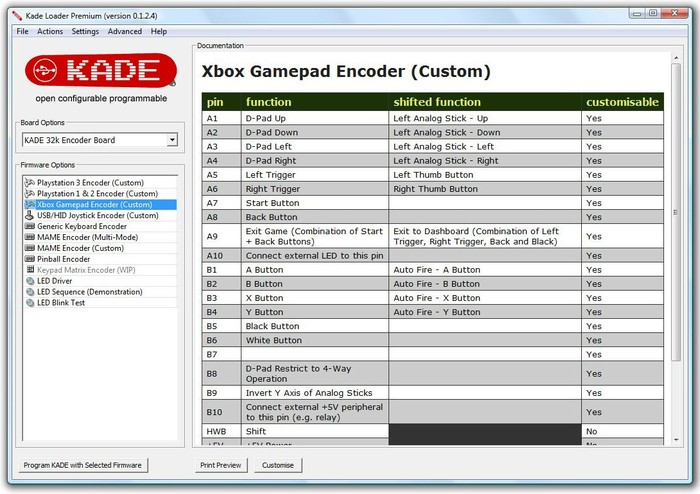Click the 'Right Thumb Button' cell
The height and width of the screenshot is (494, 700).
click(x=485, y=189)
